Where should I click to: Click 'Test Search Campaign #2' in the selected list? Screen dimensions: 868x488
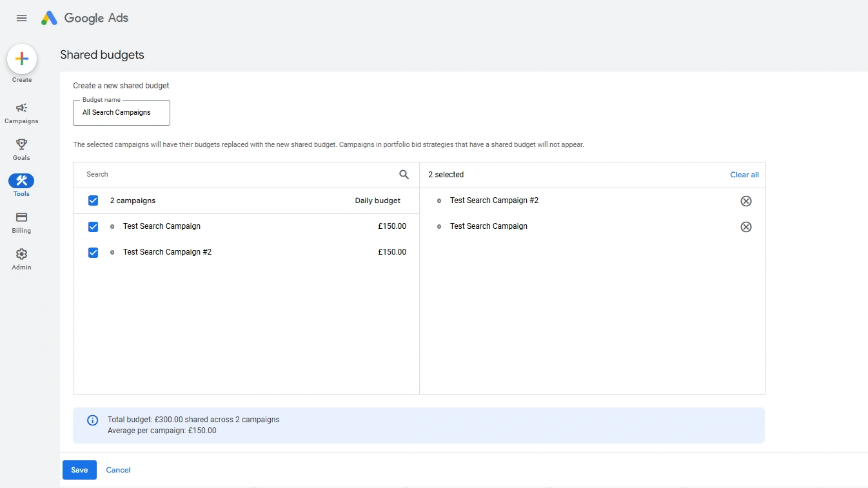pos(494,200)
